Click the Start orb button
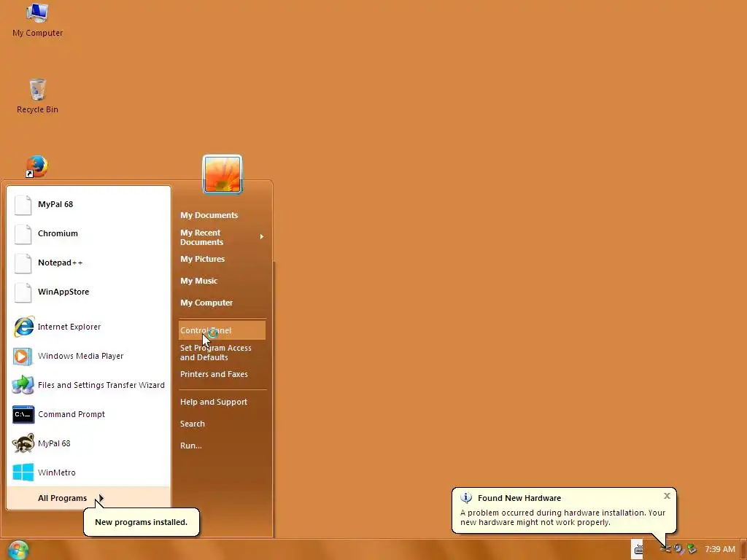 (18, 550)
